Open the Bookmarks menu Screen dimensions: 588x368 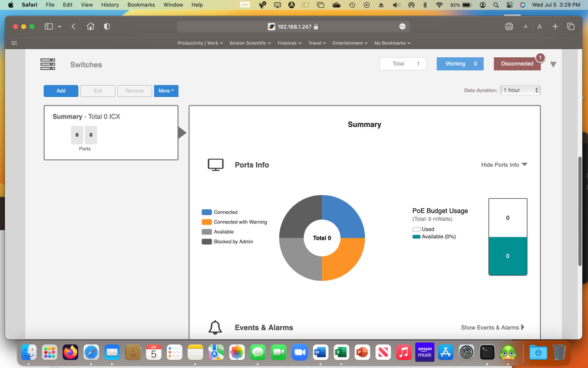pos(141,5)
